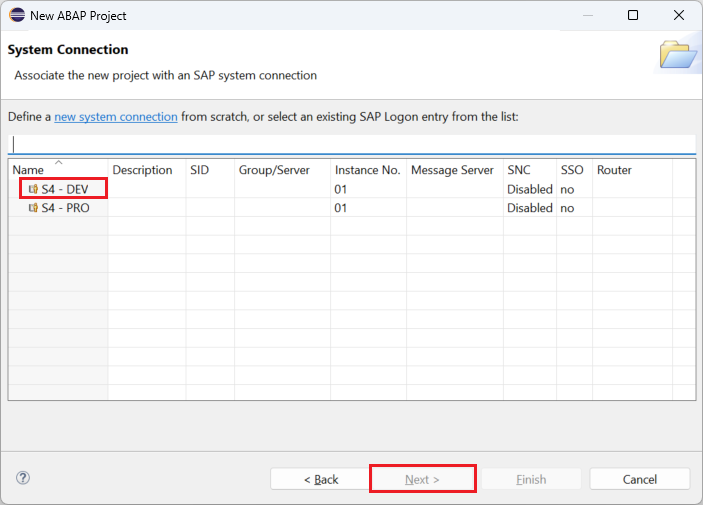Click the S4 - DEV connection icon

(33, 189)
